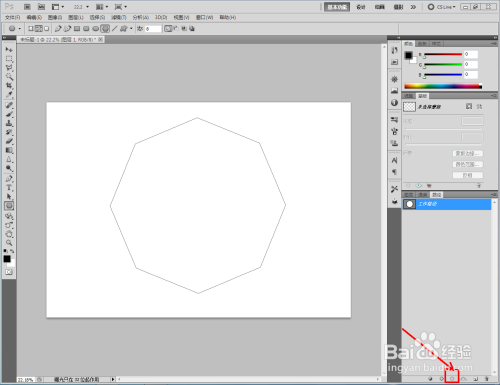Open the custom shape picker dropdown arrow
This screenshot has height=385, width=500.
click(131, 29)
